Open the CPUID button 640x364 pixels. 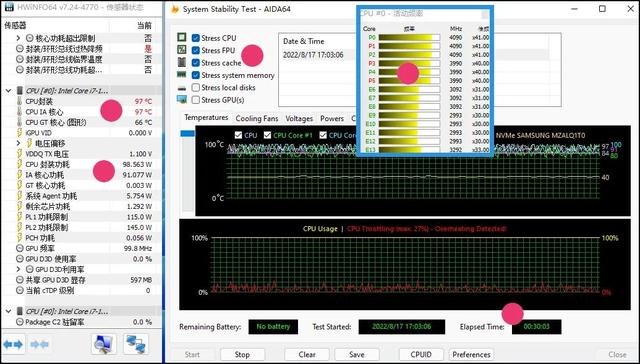[x=421, y=354]
